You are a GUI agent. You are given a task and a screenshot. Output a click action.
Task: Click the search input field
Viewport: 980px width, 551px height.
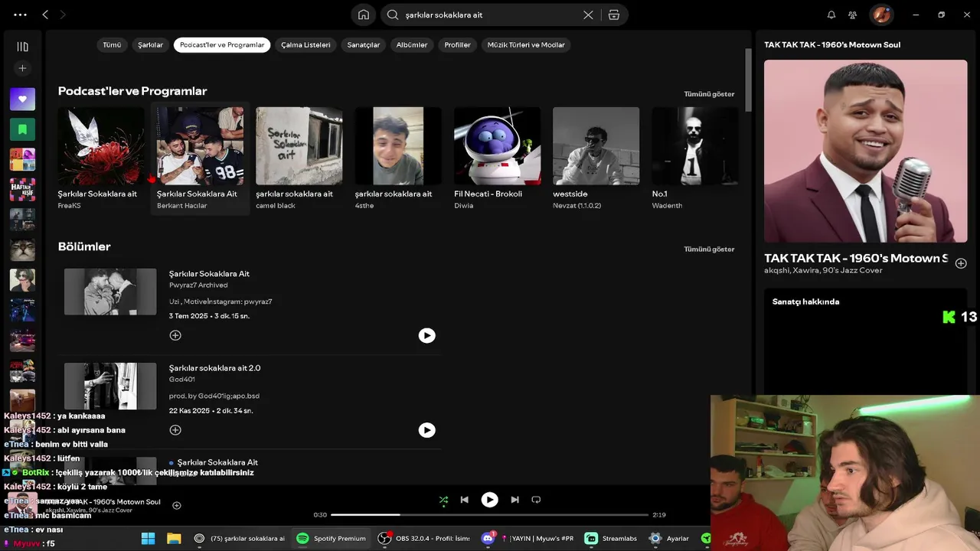(490, 15)
